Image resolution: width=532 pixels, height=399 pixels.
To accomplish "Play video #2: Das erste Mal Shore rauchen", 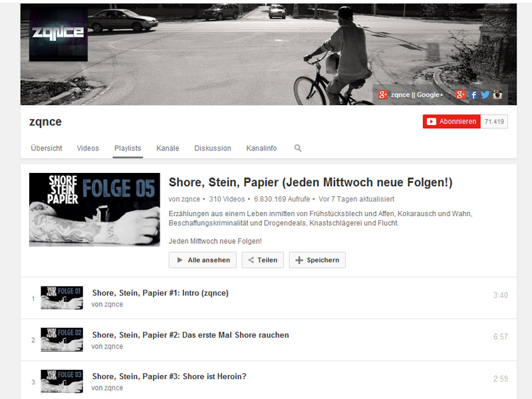I will [x=190, y=335].
